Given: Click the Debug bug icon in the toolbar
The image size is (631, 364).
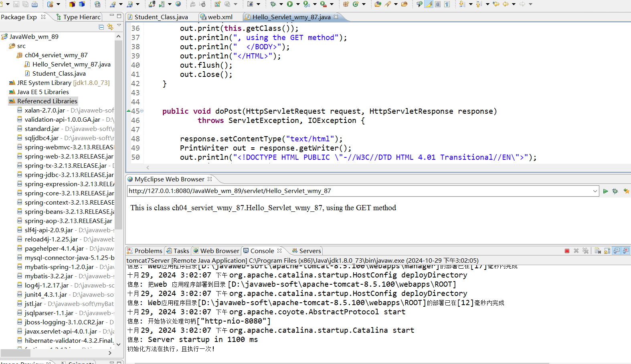Looking at the screenshot, I should tap(273, 4).
